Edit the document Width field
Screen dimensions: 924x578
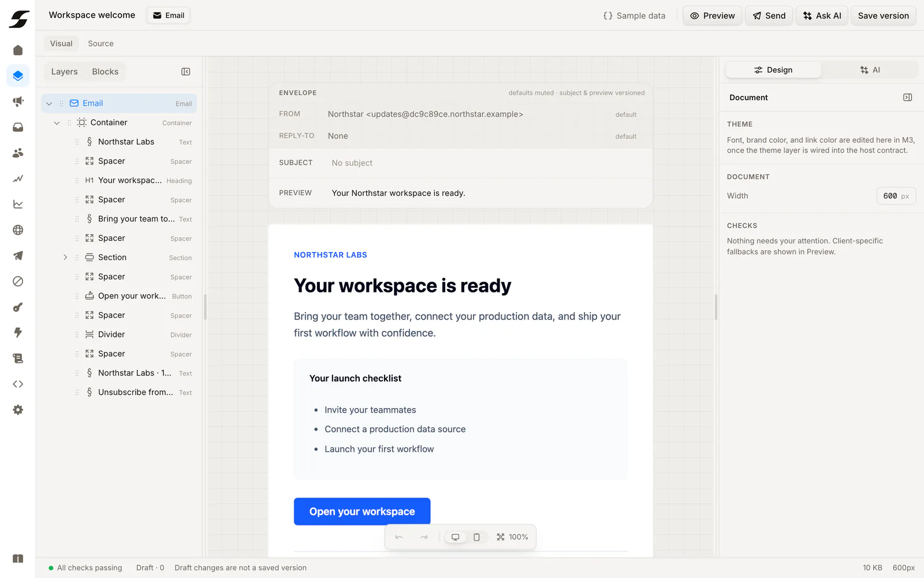point(896,196)
